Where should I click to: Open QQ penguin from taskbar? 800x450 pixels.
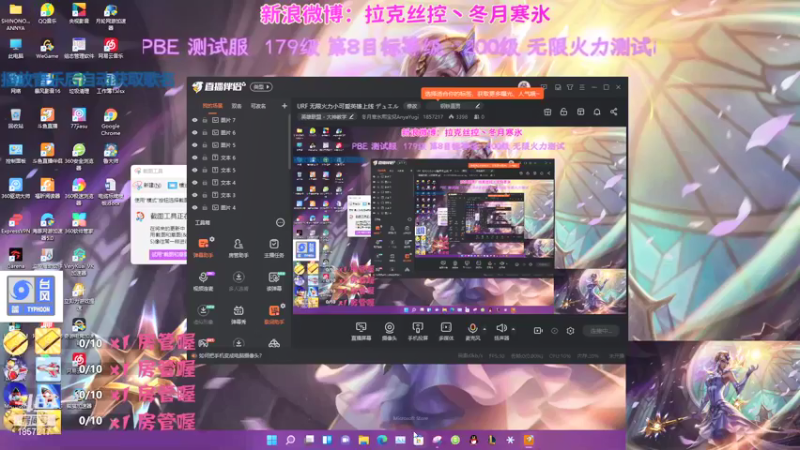[x=473, y=440]
